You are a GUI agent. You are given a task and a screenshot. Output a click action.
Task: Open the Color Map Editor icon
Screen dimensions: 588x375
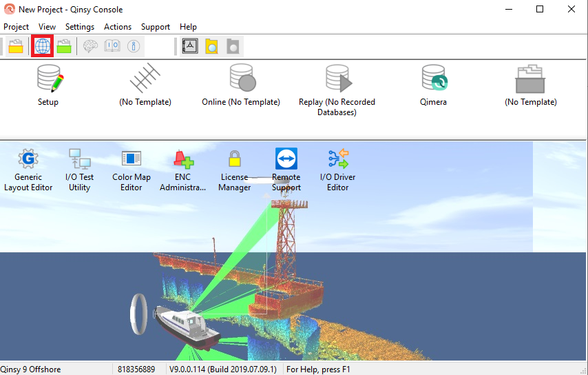[x=132, y=159]
